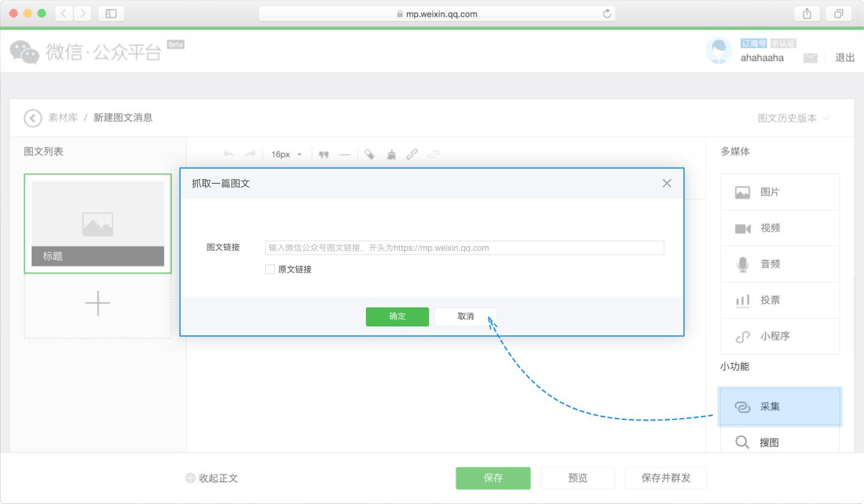Image resolution: width=864 pixels, height=504 pixels.
Task: Save the article with 保存
Action: [493, 478]
